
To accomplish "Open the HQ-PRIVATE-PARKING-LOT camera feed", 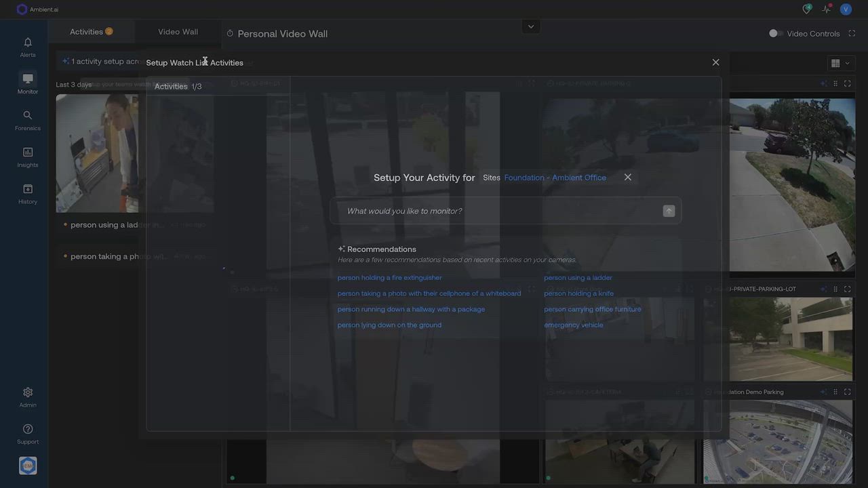I will 778,339.
